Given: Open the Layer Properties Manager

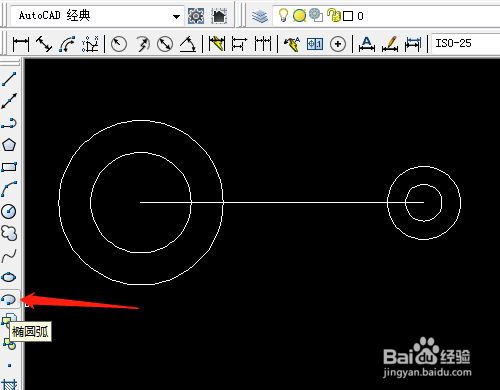Looking at the screenshot, I should coord(259,16).
